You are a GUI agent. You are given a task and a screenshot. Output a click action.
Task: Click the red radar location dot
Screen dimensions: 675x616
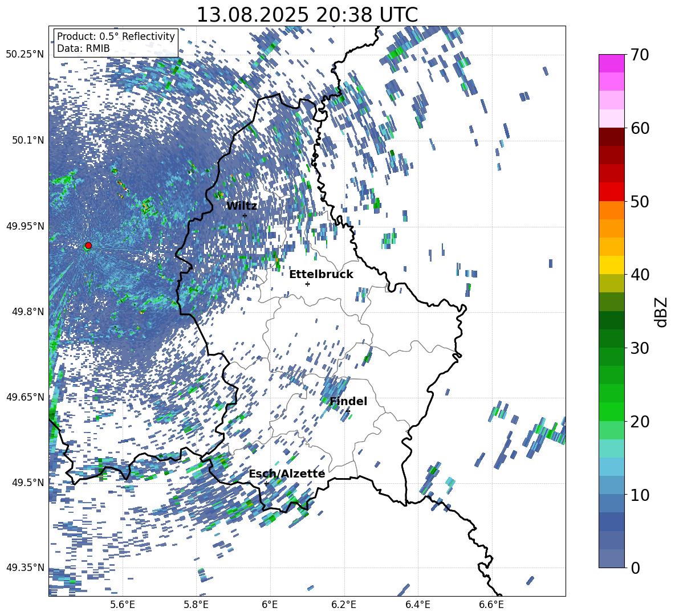point(88,246)
